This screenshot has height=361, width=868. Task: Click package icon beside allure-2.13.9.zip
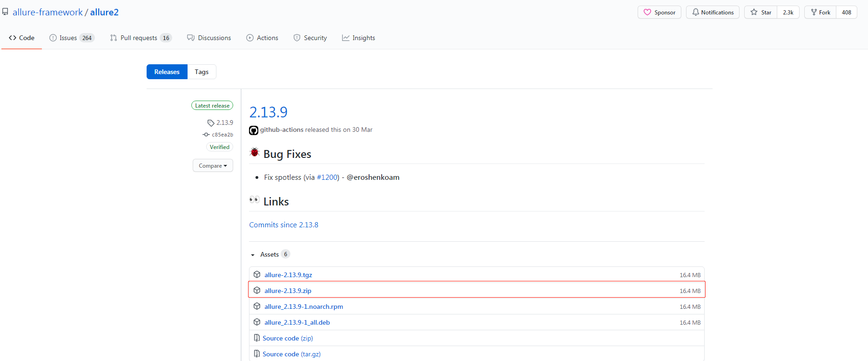[x=257, y=291]
